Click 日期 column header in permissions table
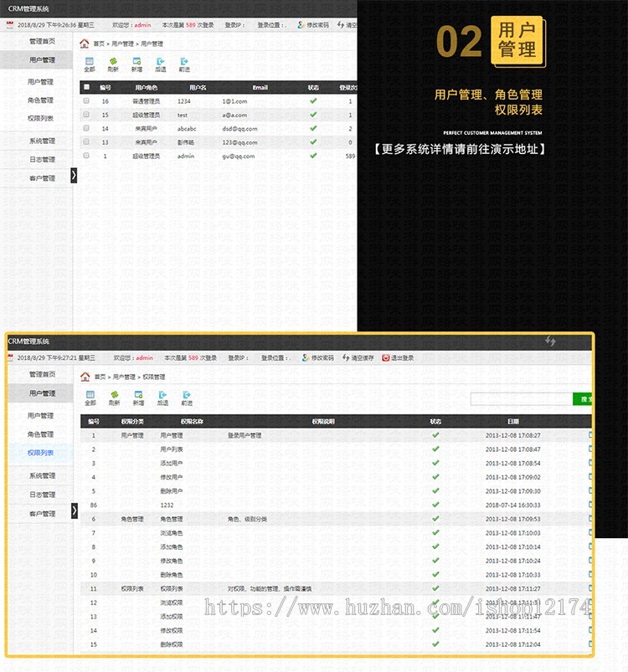628x672 pixels. (513, 421)
